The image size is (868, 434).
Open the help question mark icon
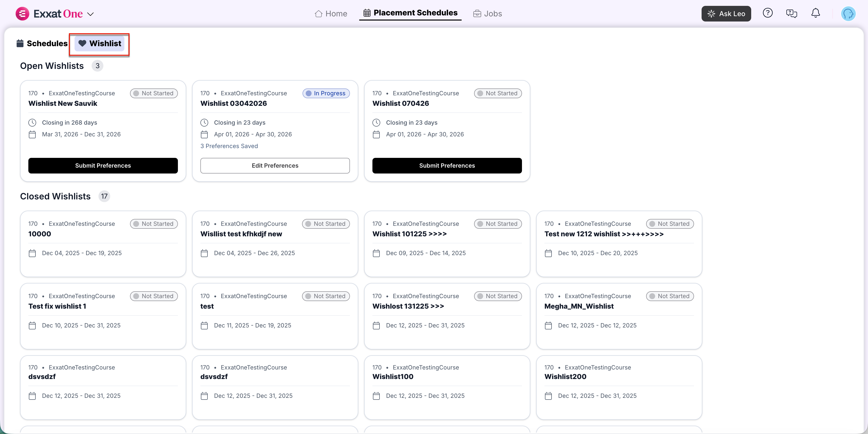point(767,13)
